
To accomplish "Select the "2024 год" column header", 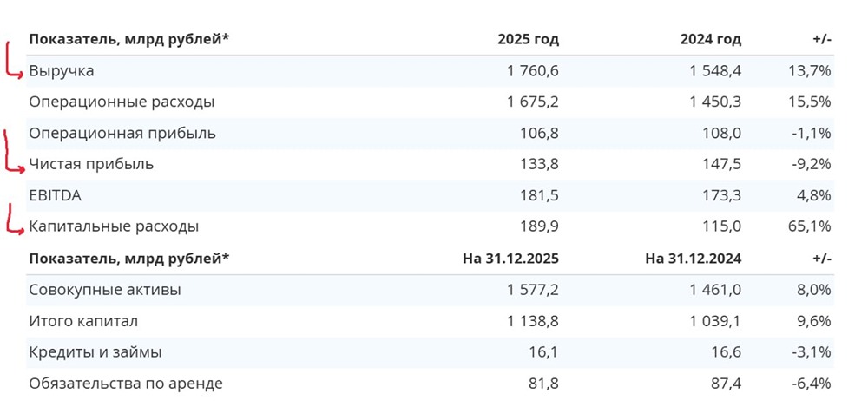I will click(x=711, y=39).
